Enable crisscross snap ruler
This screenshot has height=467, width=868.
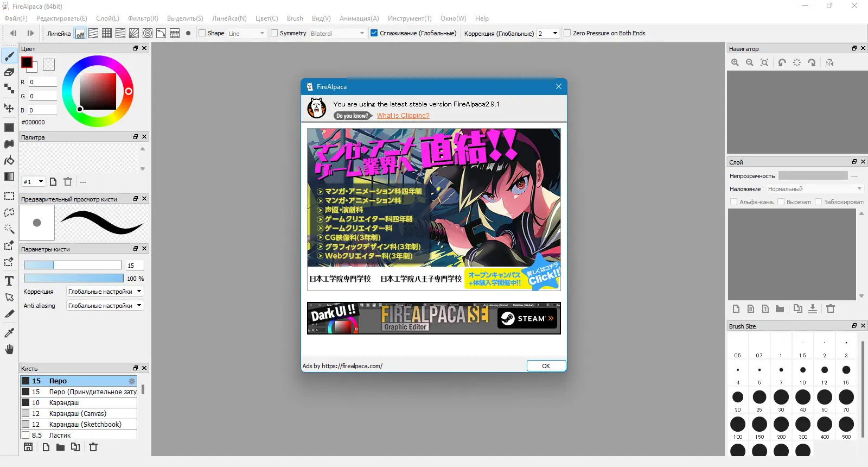click(107, 33)
